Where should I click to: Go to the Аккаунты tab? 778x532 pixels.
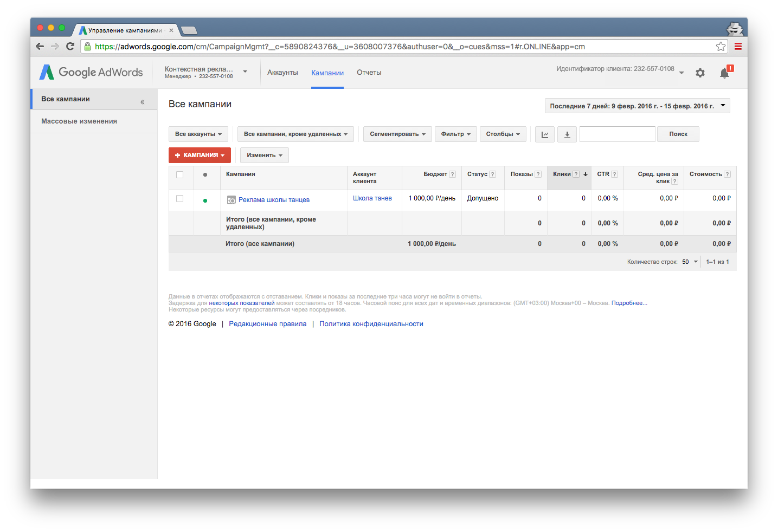pos(282,73)
